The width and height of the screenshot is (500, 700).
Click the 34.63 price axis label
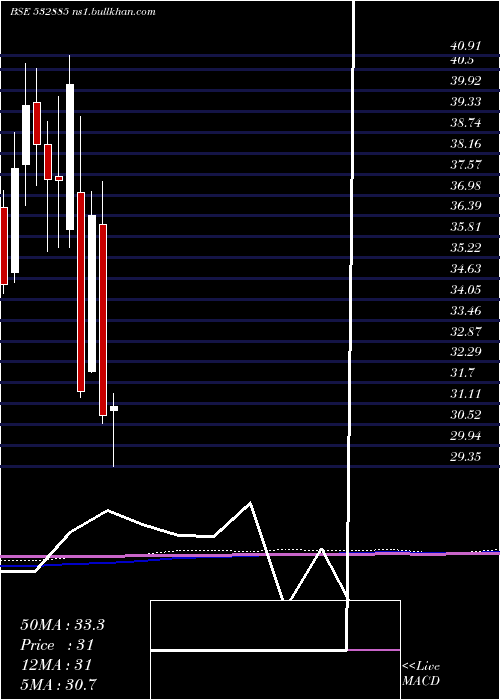pos(466,269)
